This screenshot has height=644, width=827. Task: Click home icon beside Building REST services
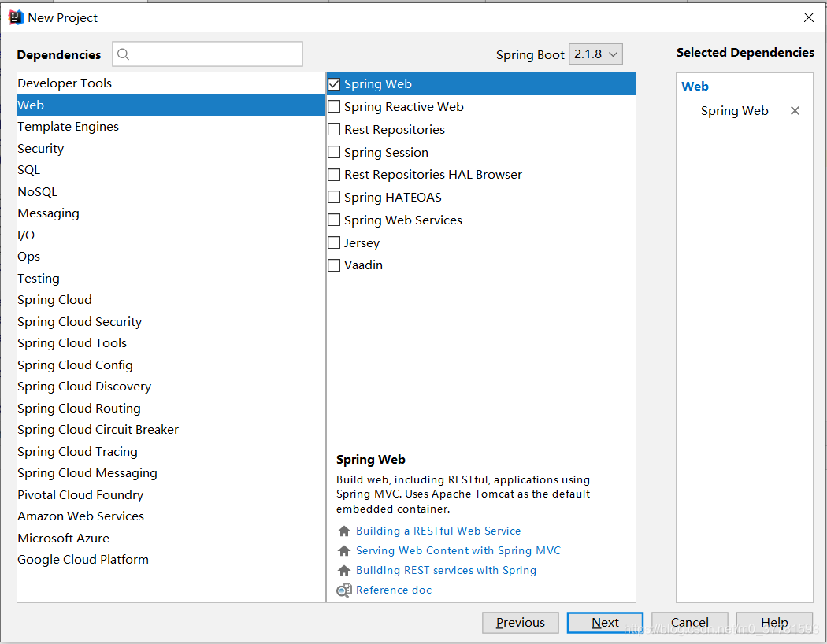(344, 570)
